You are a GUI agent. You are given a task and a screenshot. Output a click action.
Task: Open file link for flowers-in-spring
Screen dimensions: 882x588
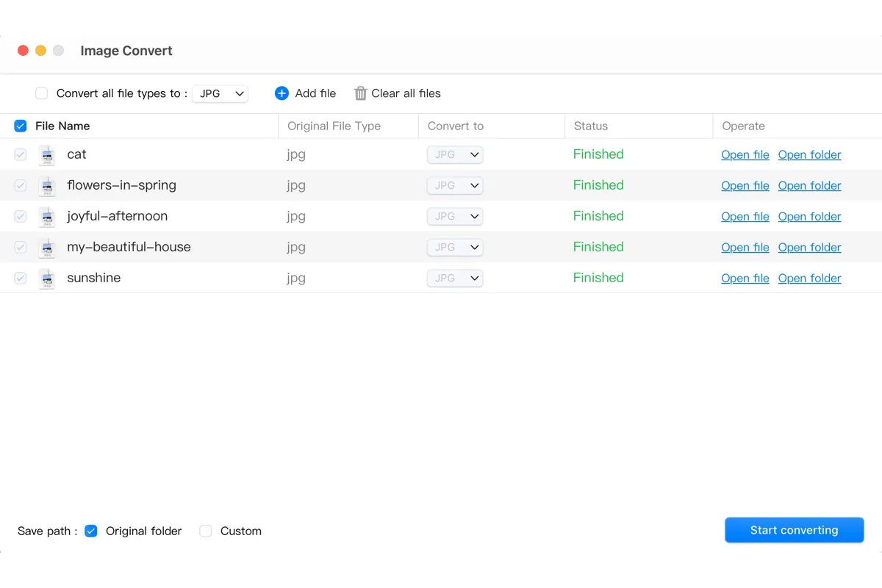745,186
